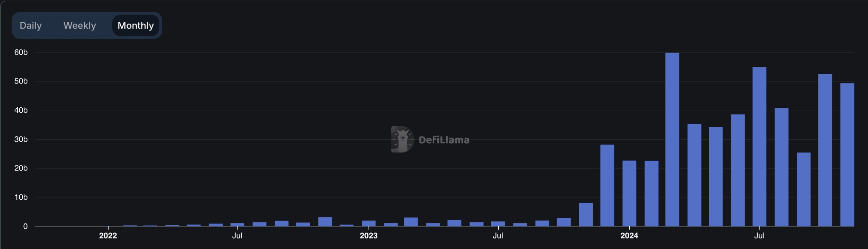Click the 2023 x-axis label

pyautogui.click(x=369, y=236)
